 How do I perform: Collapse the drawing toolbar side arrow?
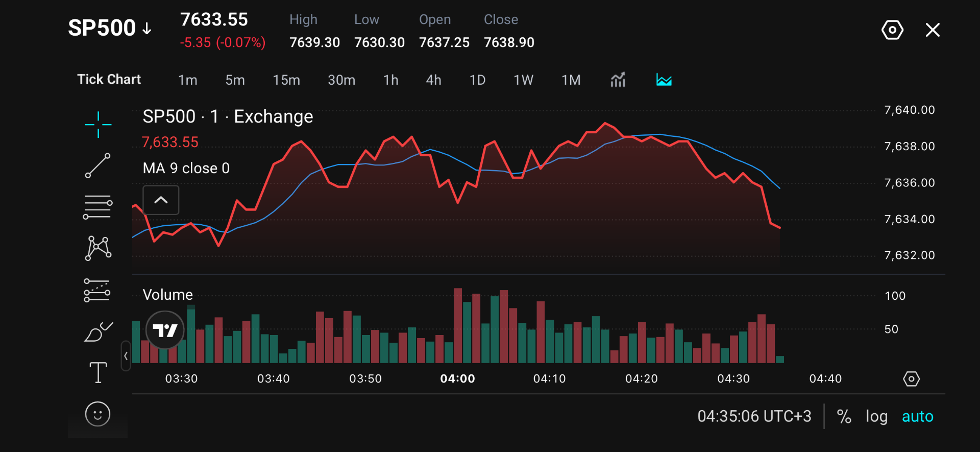coord(126,356)
